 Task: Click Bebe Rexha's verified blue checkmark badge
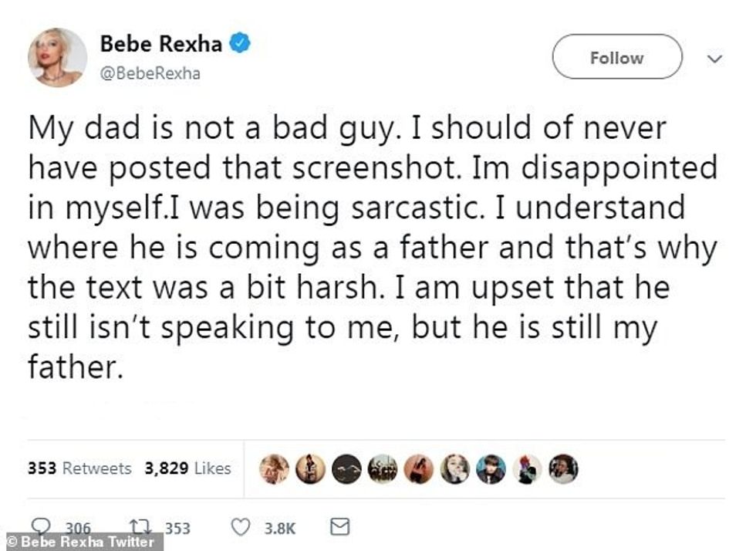click(x=238, y=44)
